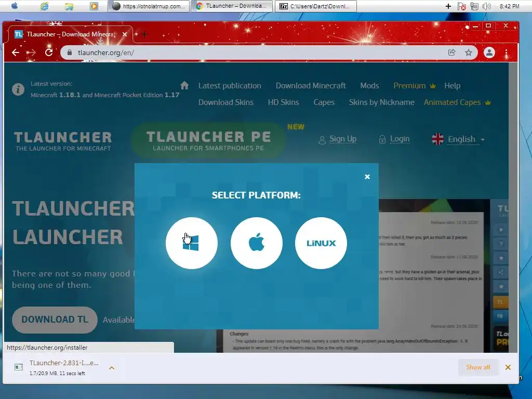Open Download Skins menu item

click(226, 102)
